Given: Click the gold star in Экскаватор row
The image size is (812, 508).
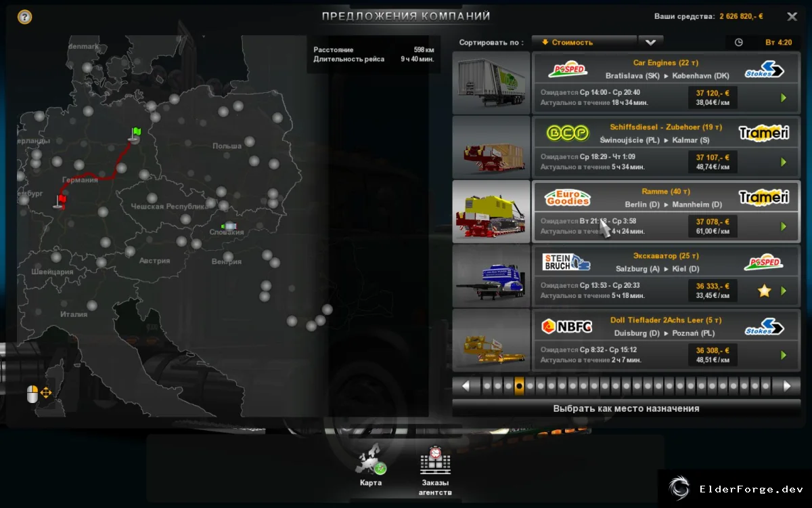Looking at the screenshot, I should click(x=764, y=291).
